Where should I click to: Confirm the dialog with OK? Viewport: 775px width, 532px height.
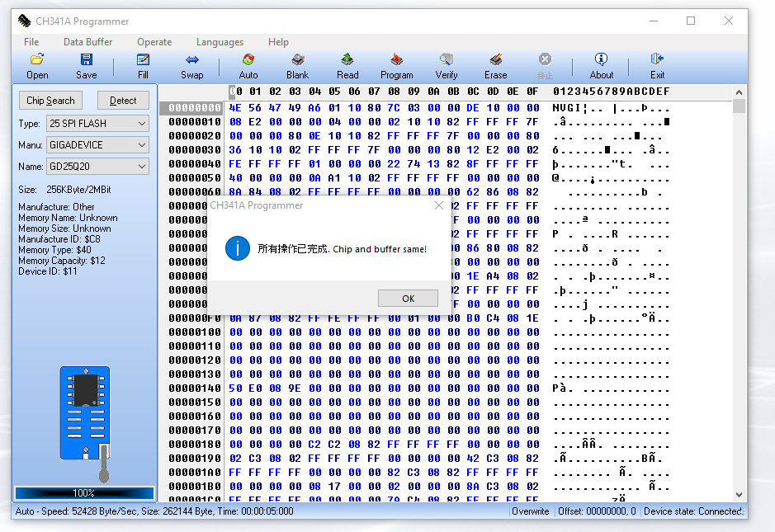point(408,299)
